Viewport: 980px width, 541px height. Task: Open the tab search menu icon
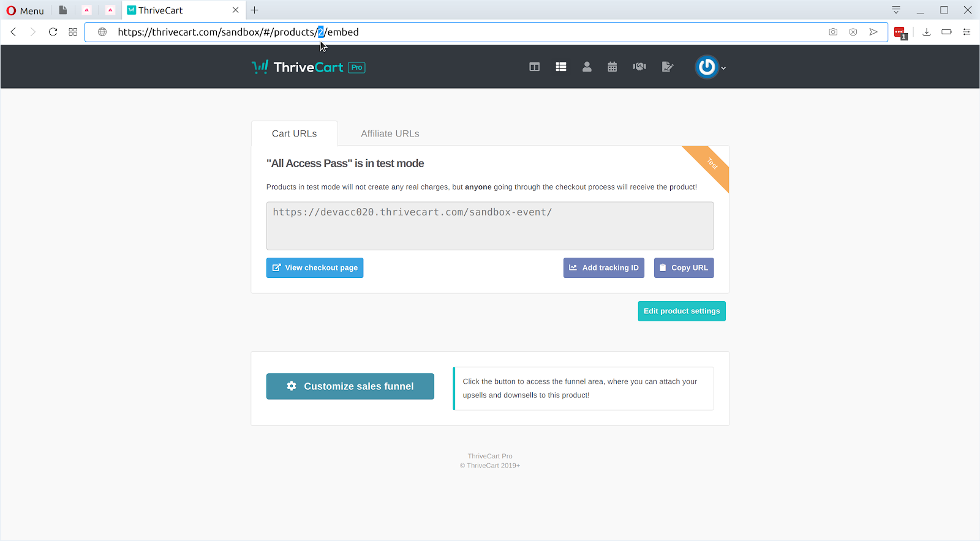[x=896, y=10]
